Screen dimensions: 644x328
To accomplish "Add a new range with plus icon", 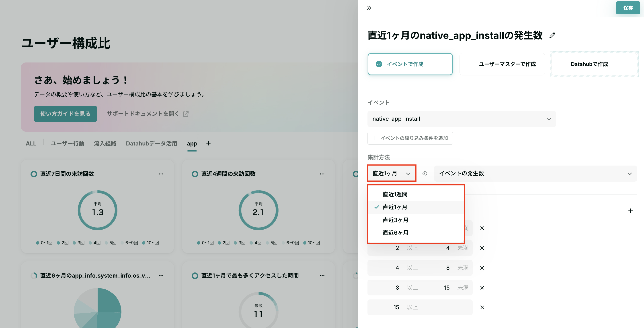I will click(630, 211).
